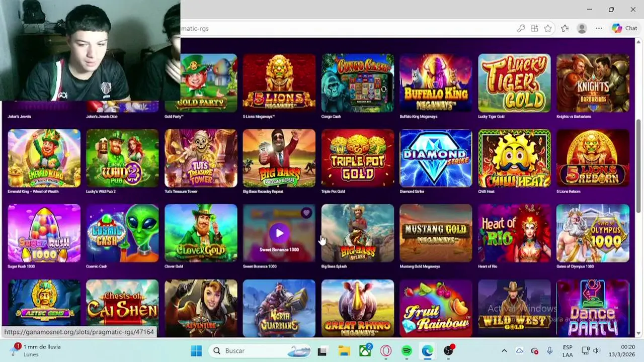Click the Diamond Strike caption text
644x362 pixels.
point(412,192)
